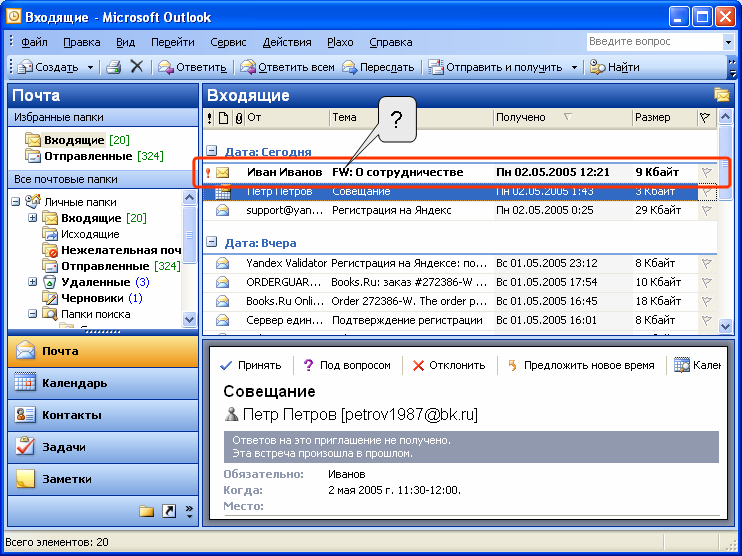Click Forward (Переслать) toolbar button
742x556 pixels.
(378, 67)
